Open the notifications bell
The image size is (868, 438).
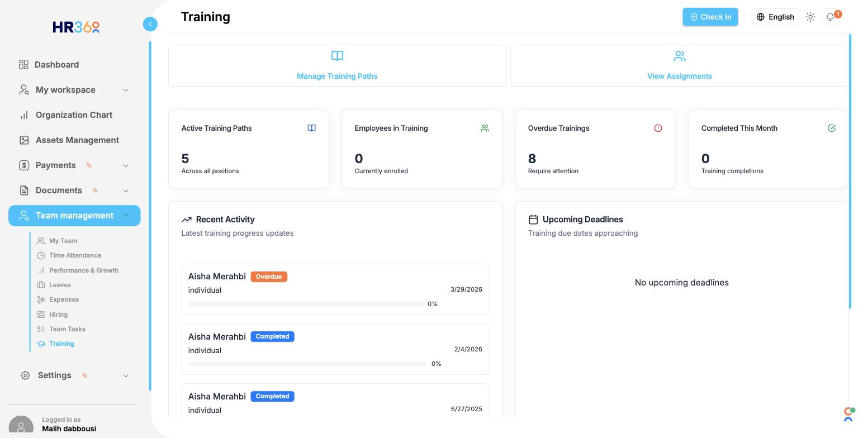(831, 17)
